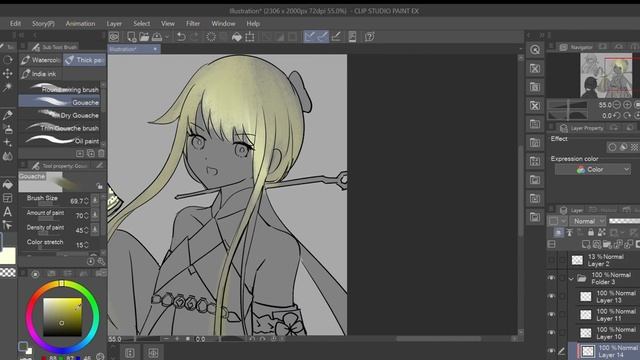640x360 pixels.
Task: Select the Decoration sparkle tool
Action: 7,142
